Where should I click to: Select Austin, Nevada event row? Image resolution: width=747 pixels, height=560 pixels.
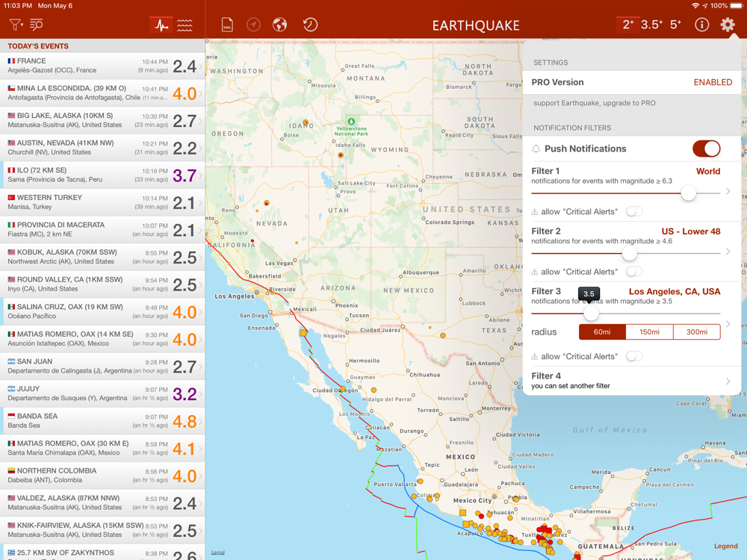pyautogui.click(x=102, y=148)
